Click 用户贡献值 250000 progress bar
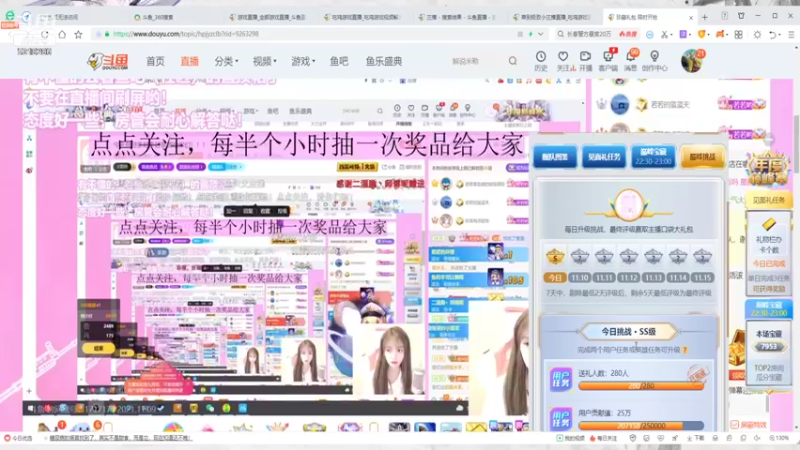Image resolution: width=800 pixels, height=450 pixels. point(641,426)
